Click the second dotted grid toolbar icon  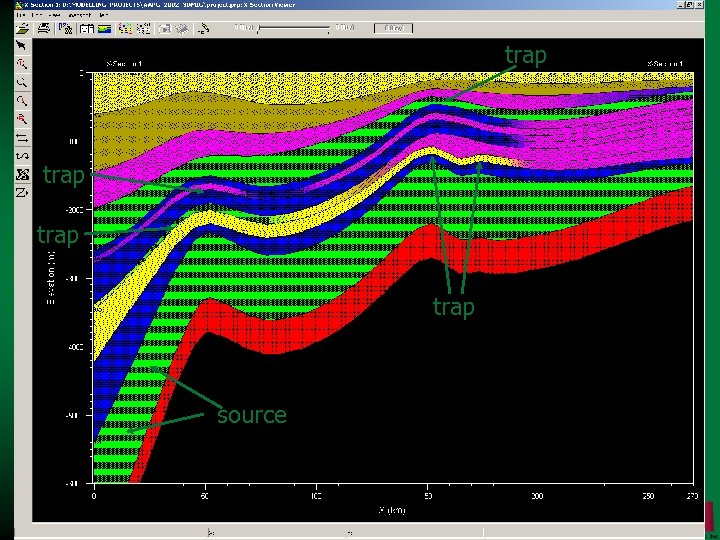point(144,28)
